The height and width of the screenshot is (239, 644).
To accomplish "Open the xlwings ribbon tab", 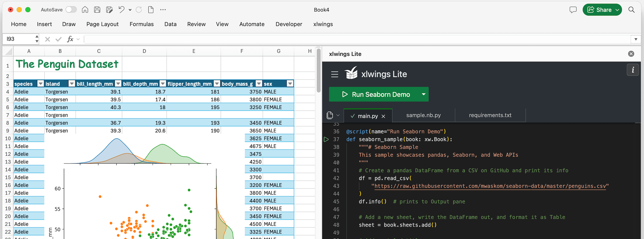I will (x=323, y=24).
